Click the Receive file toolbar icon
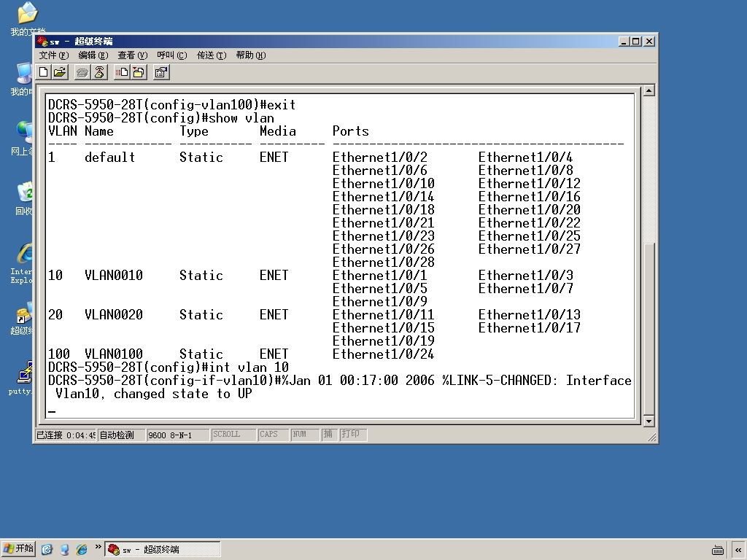The image size is (747, 560). [x=138, y=72]
